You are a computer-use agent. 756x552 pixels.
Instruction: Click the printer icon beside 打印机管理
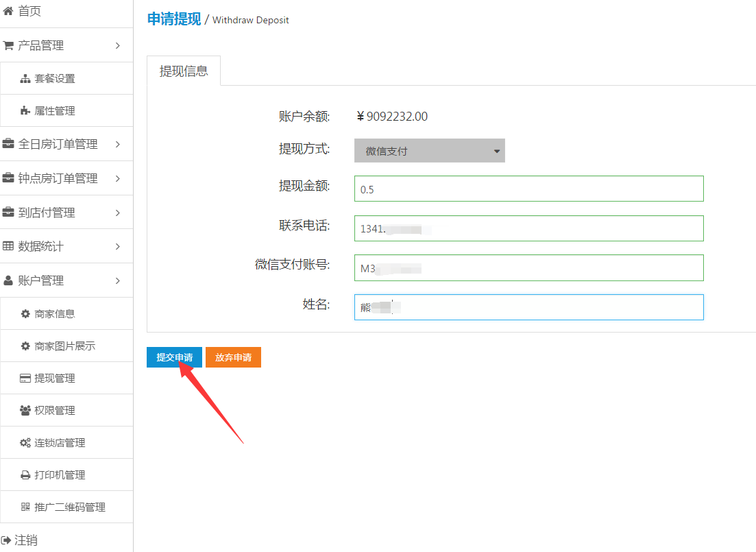point(25,475)
